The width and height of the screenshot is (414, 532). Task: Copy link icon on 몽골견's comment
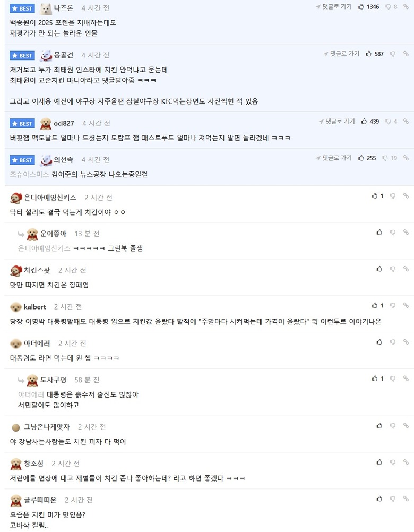click(x=406, y=54)
